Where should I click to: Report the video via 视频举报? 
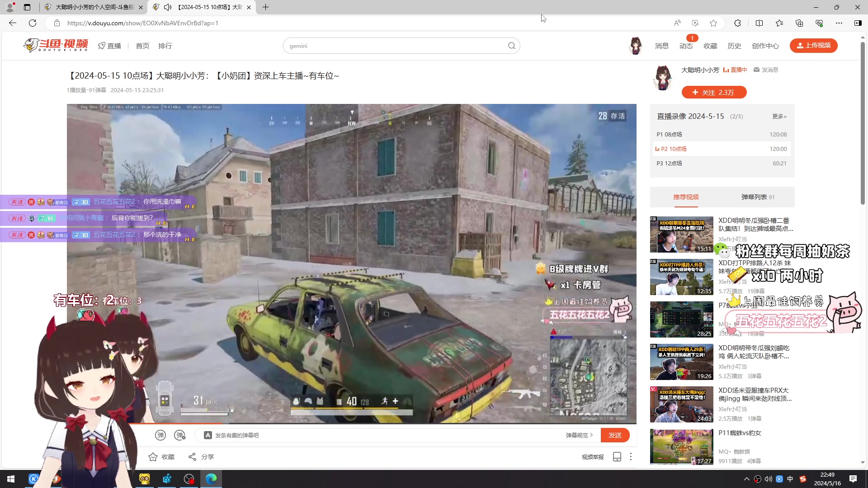point(593,457)
